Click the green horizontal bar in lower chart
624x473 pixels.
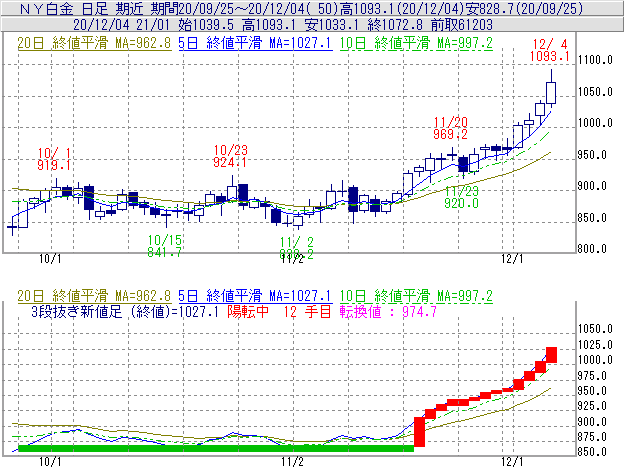216,448
